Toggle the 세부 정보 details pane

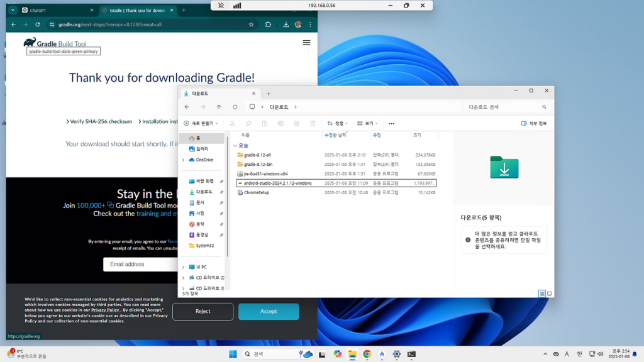pyautogui.click(x=534, y=124)
